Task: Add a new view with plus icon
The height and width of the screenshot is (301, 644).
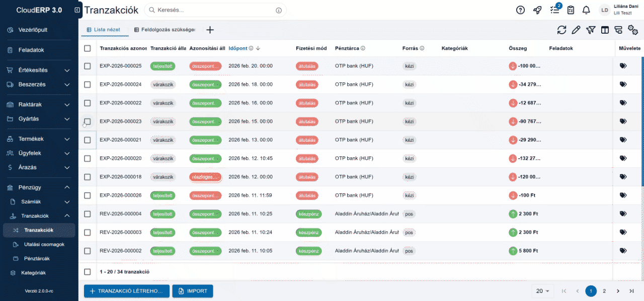Action: pyautogui.click(x=210, y=30)
